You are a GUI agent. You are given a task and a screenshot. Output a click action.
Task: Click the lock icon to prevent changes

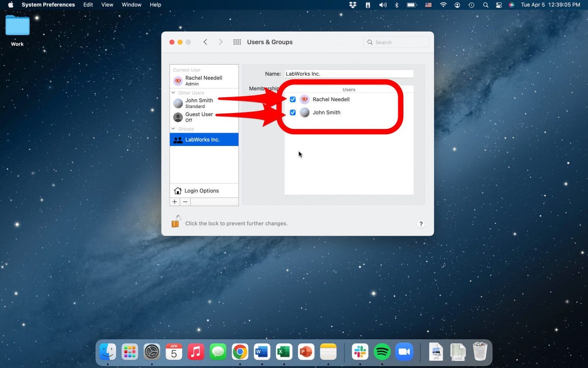coord(176,222)
